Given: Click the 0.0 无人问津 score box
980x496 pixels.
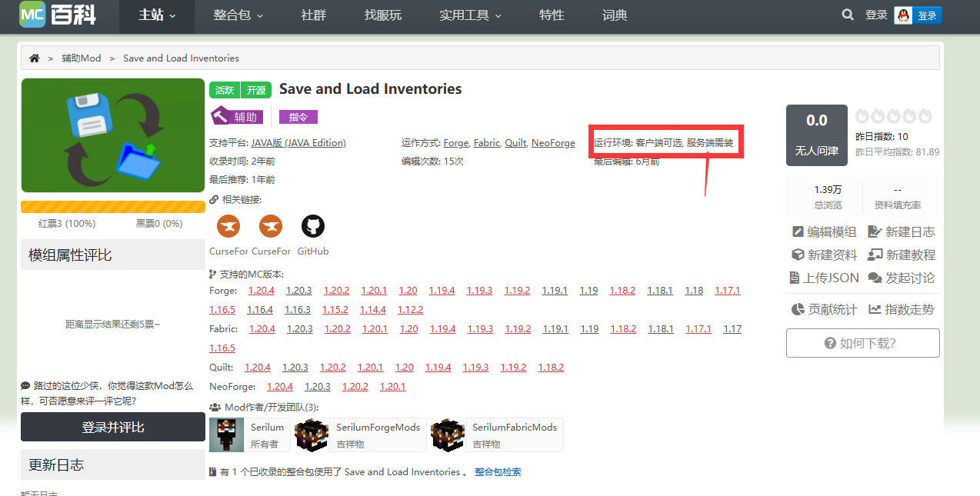Looking at the screenshot, I should coord(817,135).
